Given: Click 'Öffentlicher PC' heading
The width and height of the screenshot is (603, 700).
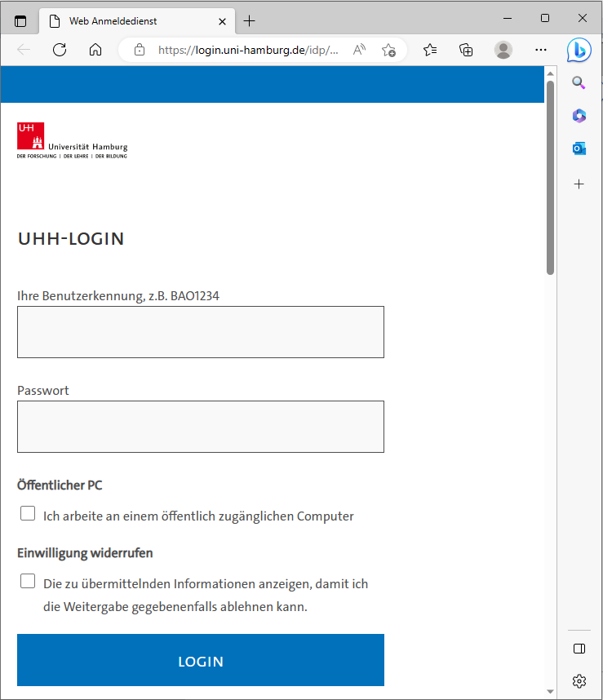Looking at the screenshot, I should click(60, 485).
